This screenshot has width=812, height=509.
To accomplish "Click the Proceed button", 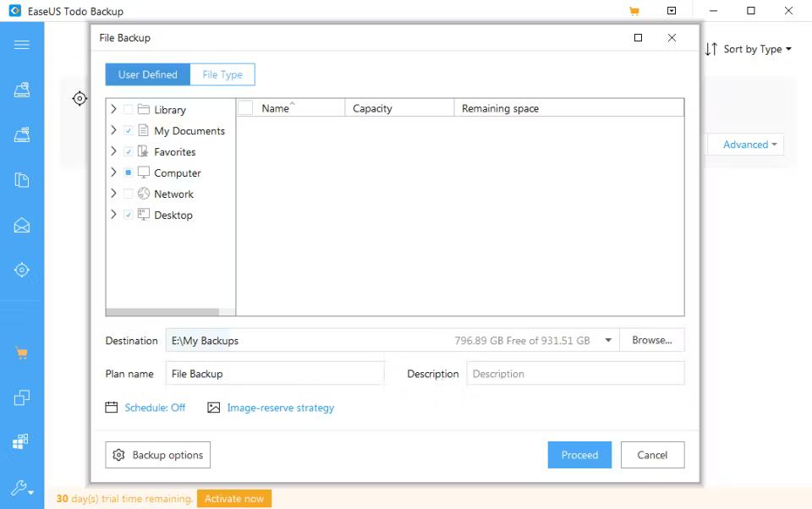I will (x=579, y=455).
